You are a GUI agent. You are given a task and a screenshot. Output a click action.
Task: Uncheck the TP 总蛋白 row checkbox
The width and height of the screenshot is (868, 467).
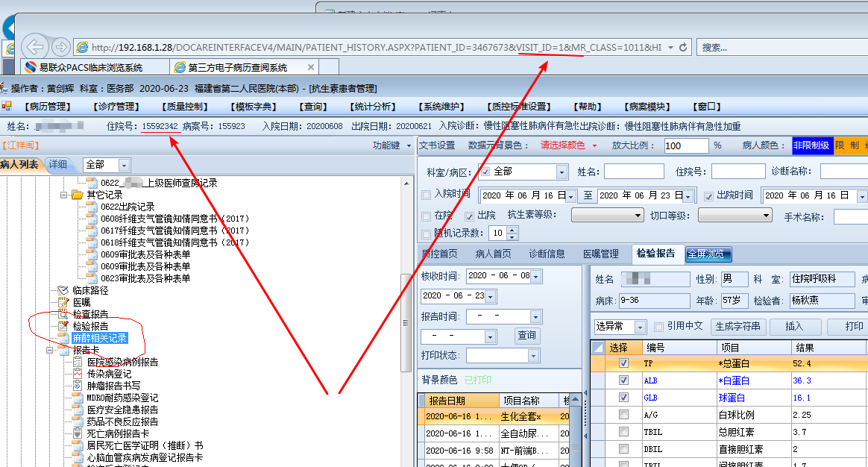(x=624, y=363)
